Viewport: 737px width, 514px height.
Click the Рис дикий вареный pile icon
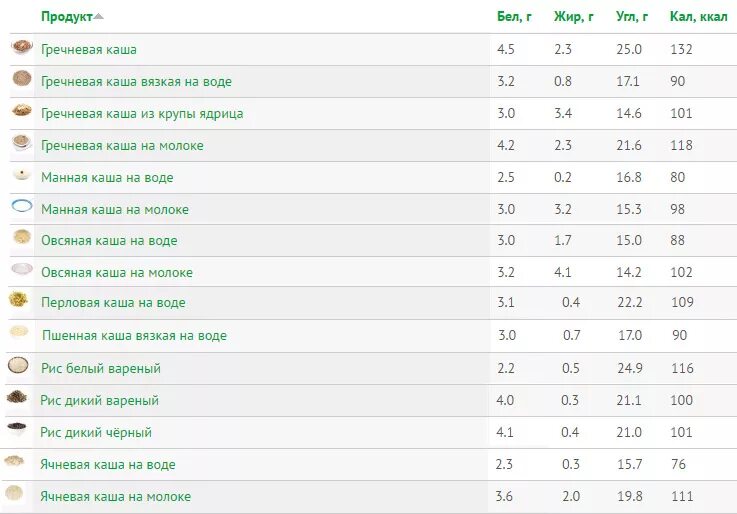click(17, 397)
